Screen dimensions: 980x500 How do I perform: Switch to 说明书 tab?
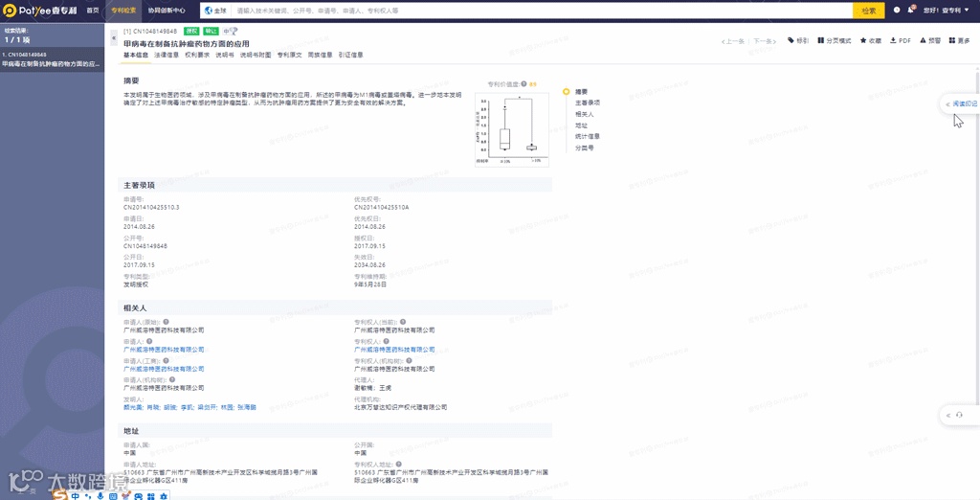224,55
